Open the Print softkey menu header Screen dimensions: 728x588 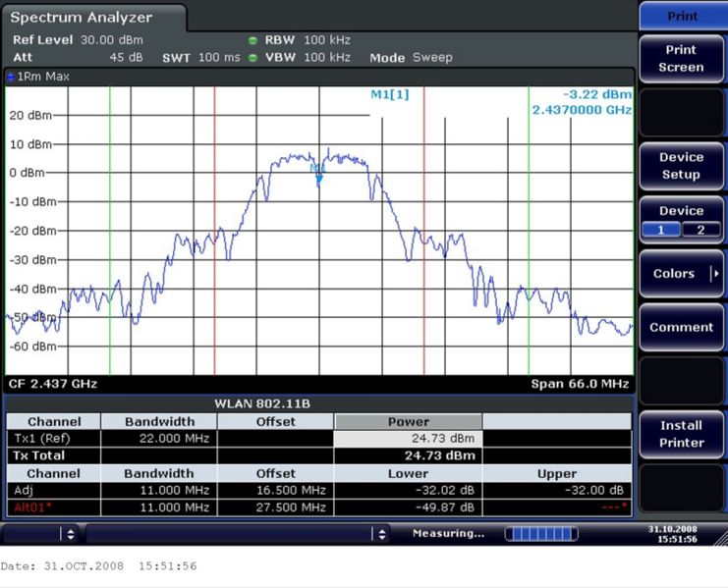coord(682,17)
